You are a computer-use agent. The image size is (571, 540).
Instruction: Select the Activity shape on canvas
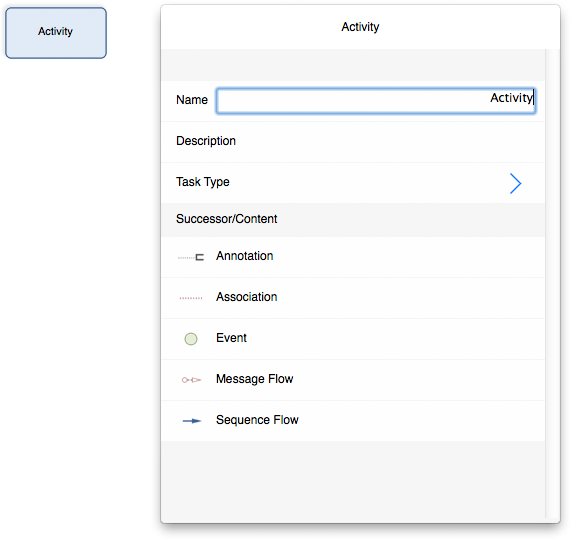pyautogui.click(x=56, y=33)
